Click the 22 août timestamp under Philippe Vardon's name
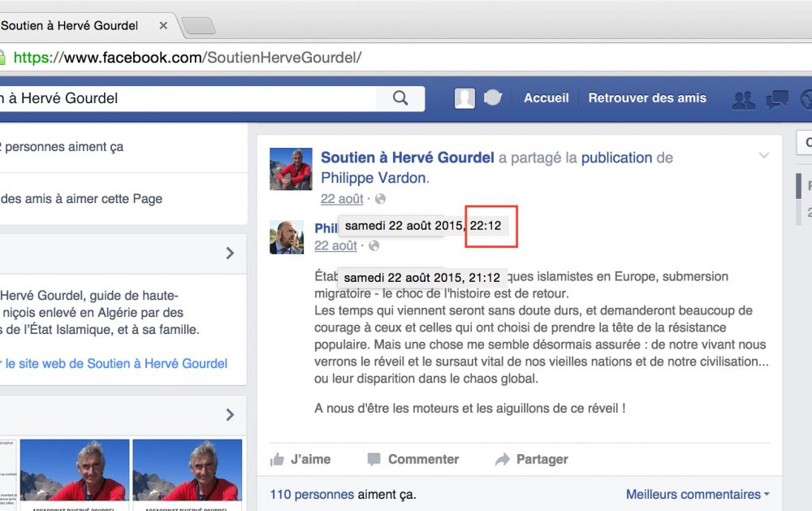 tap(335, 245)
